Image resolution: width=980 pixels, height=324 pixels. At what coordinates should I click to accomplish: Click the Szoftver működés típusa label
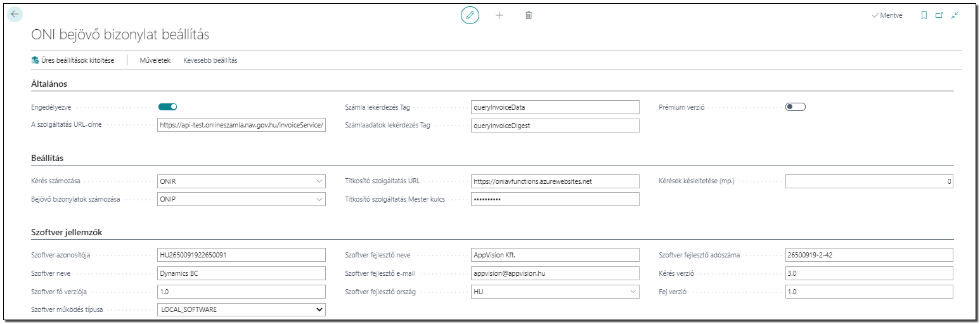[67, 309]
